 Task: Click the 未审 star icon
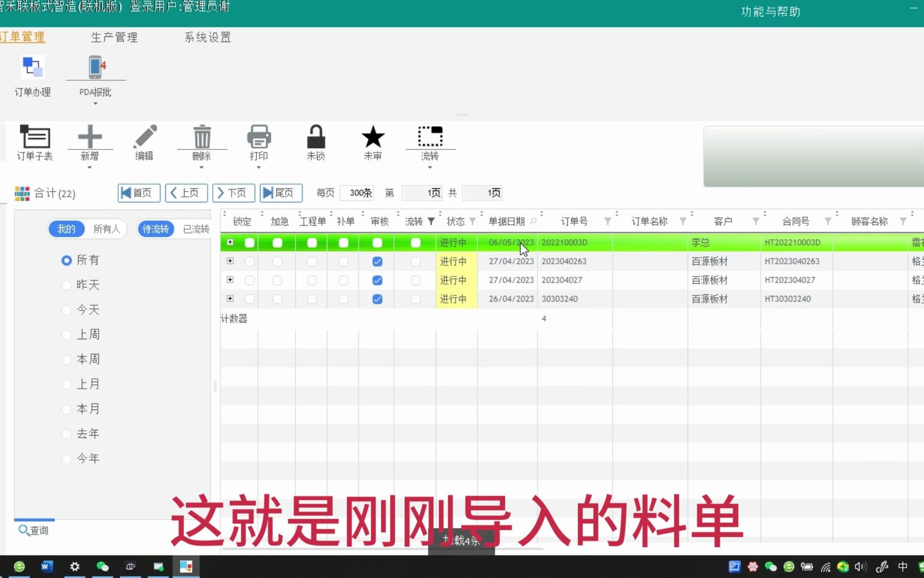click(373, 136)
